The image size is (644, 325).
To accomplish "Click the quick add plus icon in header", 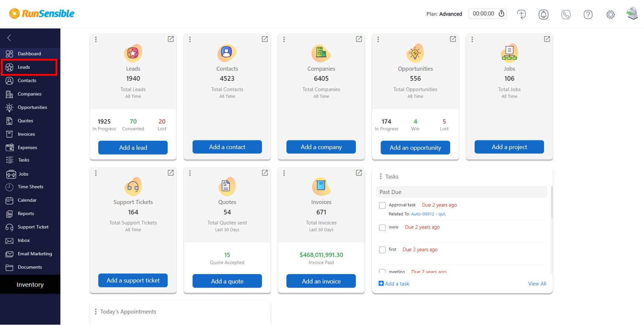I will 521,14.
